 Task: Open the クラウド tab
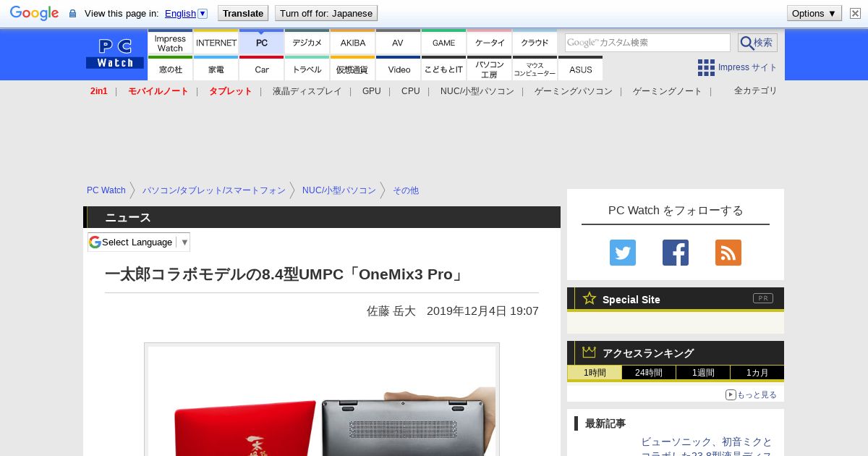[x=535, y=42]
